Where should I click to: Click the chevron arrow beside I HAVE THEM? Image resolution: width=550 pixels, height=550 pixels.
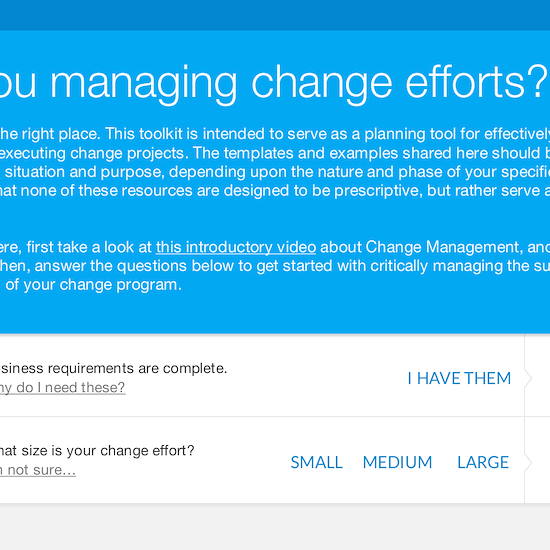528,378
